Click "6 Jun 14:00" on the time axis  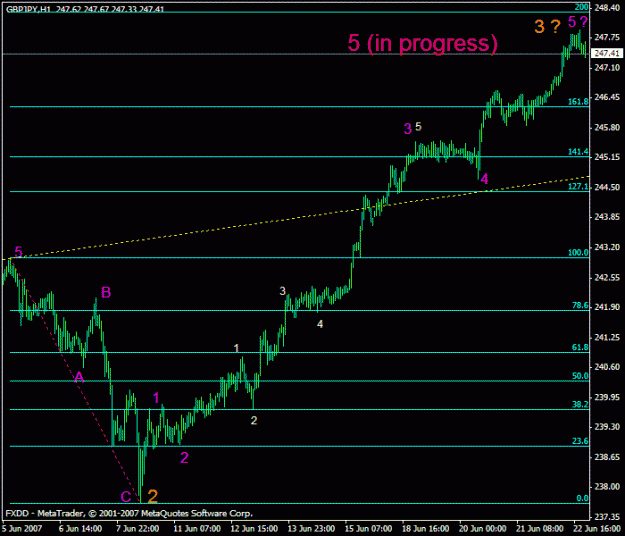point(80,528)
